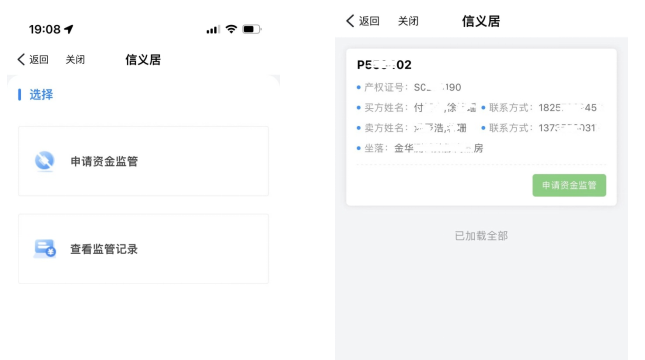
Task: Tap the cellular signal bars icon
Action: pos(213,30)
